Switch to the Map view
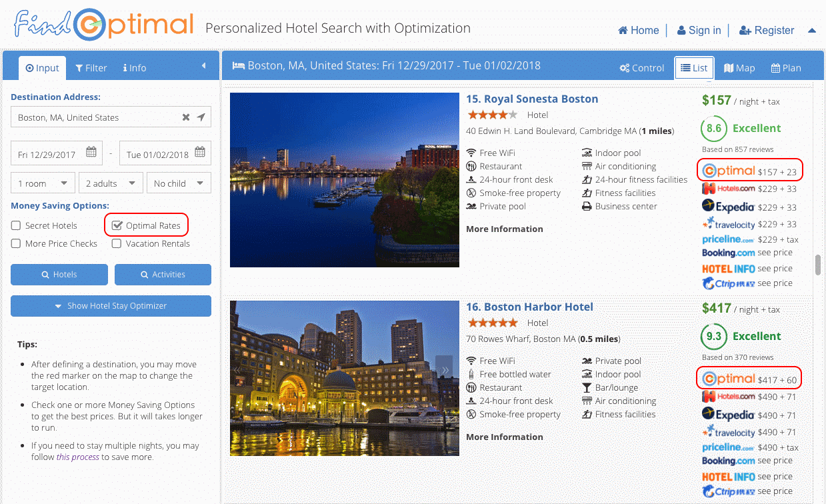The image size is (826, 504). coord(739,67)
